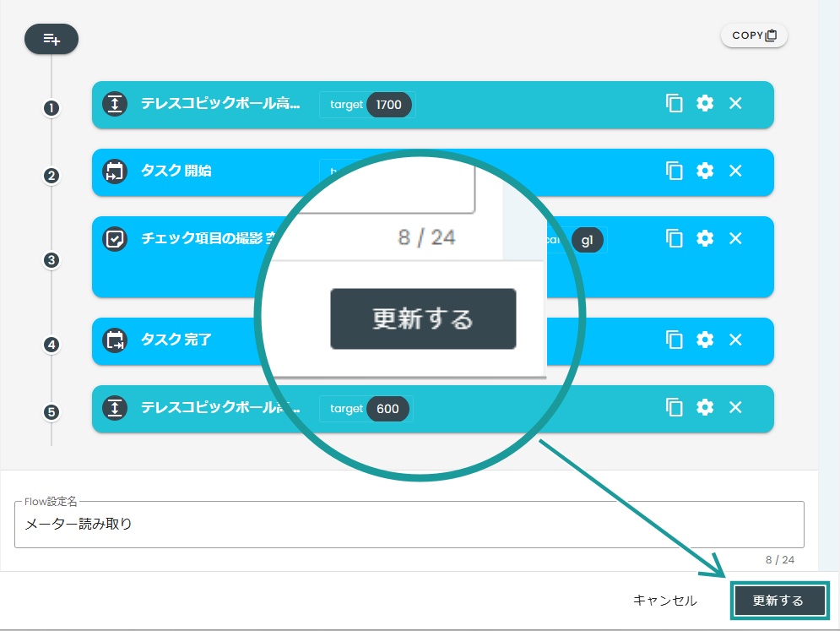Image resolution: width=840 pixels, height=631 pixels.
Task: Open the add-step menu icon
Action: click(51, 39)
